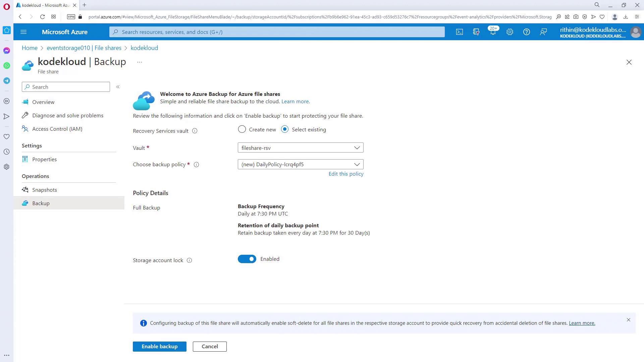Click the Enable backup button
The height and width of the screenshot is (362, 644).
(x=159, y=346)
